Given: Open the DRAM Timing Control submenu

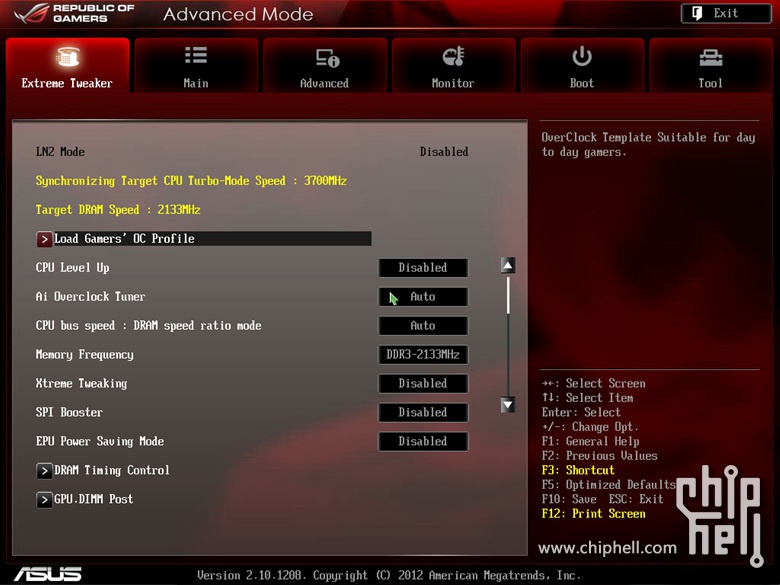Looking at the screenshot, I should (x=112, y=470).
